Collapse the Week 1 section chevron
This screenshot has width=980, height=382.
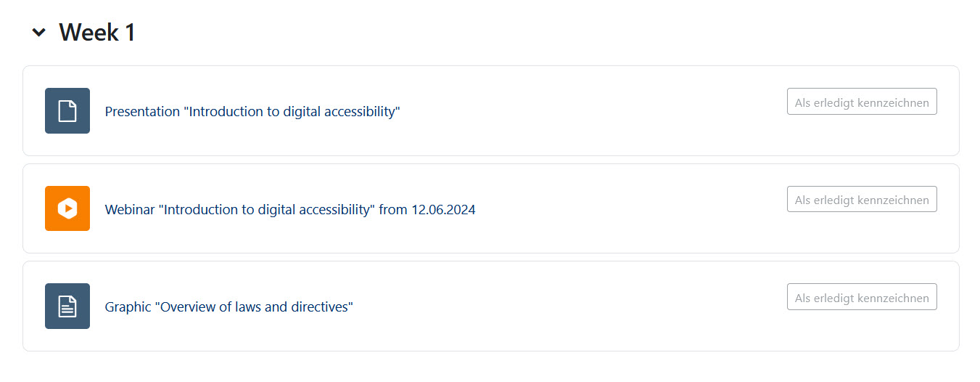pyautogui.click(x=39, y=33)
